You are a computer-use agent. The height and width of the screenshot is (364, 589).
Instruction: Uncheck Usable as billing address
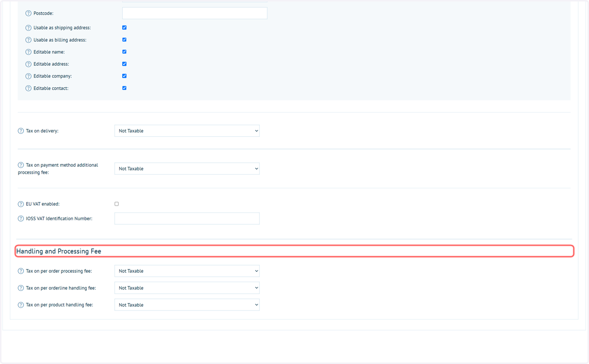[124, 40]
